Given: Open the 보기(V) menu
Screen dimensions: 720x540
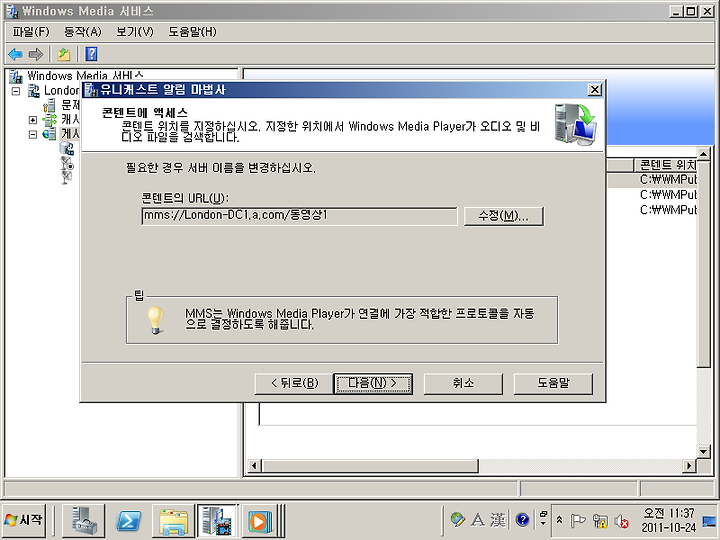Looking at the screenshot, I should (135, 32).
